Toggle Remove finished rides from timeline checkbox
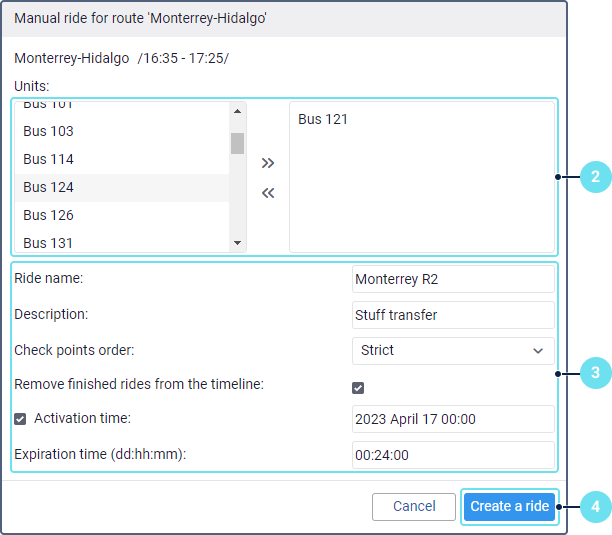 click(358, 388)
